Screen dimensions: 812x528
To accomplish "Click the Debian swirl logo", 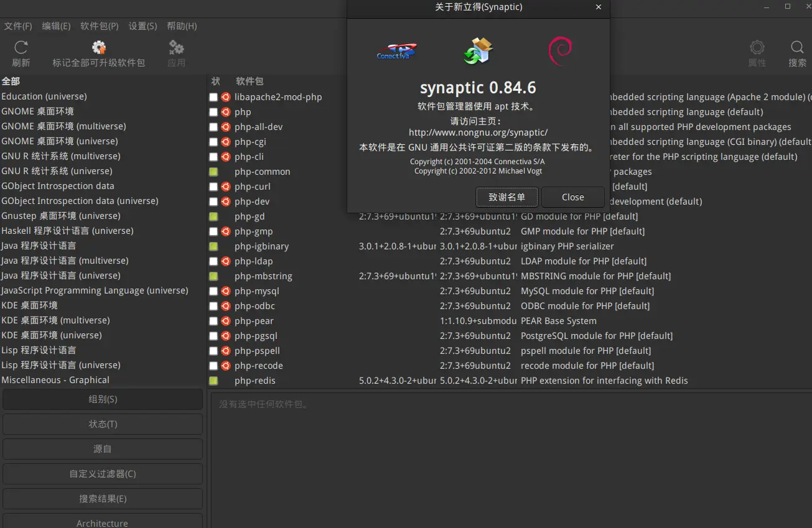I will point(560,51).
